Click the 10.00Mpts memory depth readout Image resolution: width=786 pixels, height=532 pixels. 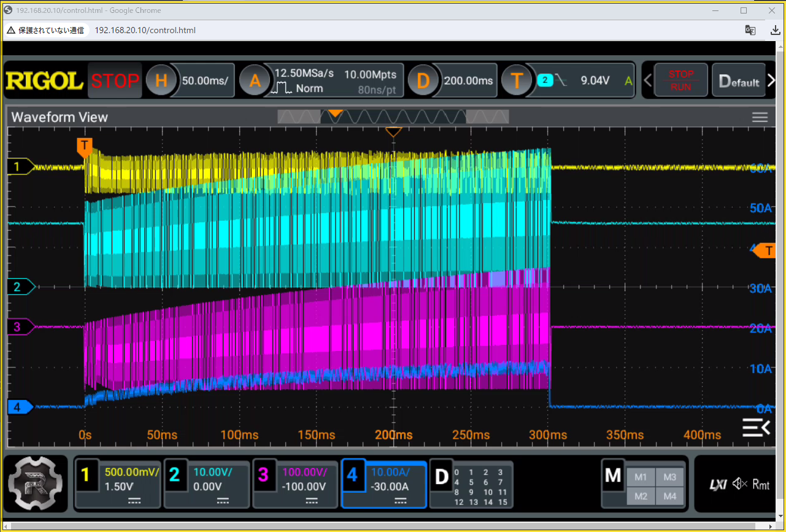tap(370, 74)
